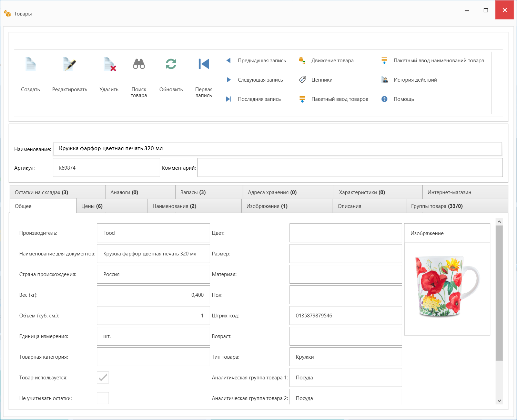Click the empty Материал field

point(346,274)
